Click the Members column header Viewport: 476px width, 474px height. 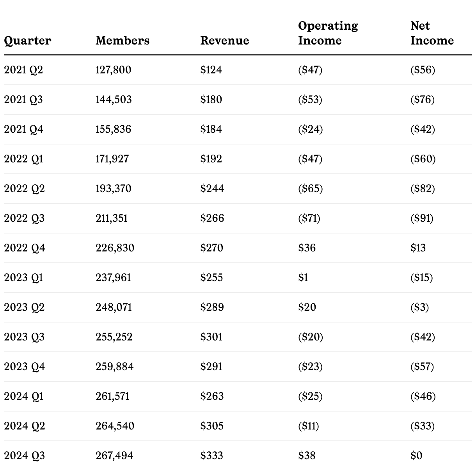123,41
